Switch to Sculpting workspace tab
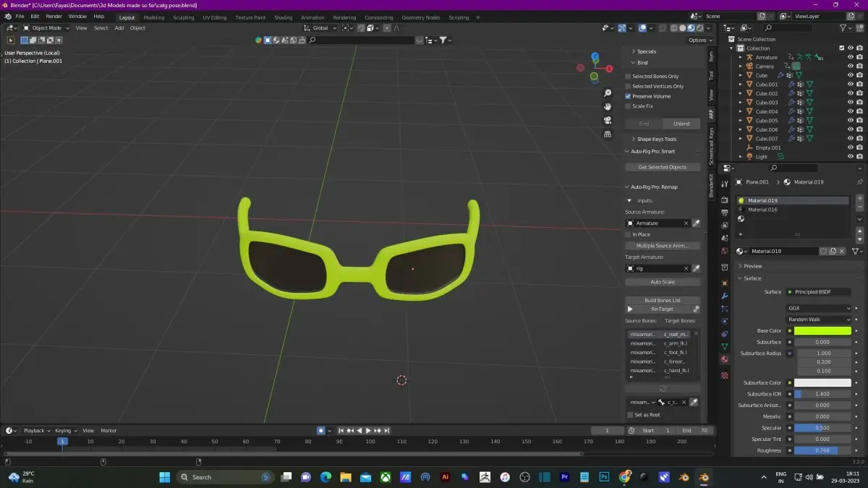868x488 pixels. coord(183,17)
